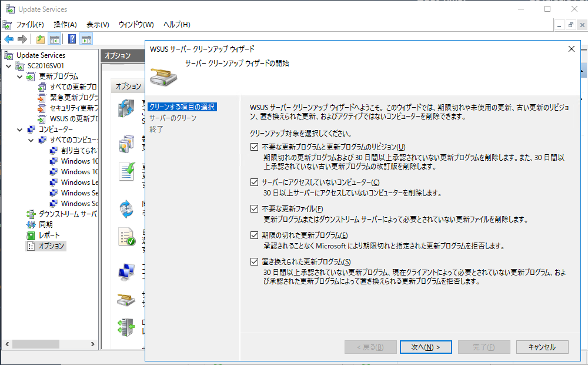Click the document with green check options icon

tap(127, 172)
